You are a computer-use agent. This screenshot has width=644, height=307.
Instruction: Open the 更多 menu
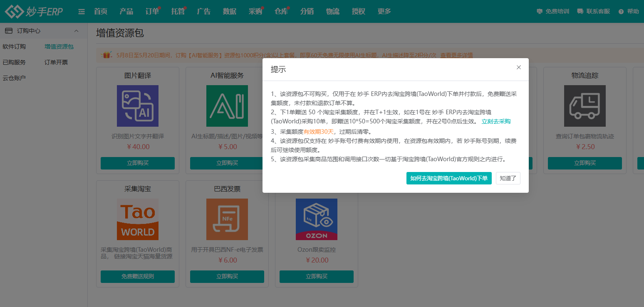pyautogui.click(x=384, y=12)
